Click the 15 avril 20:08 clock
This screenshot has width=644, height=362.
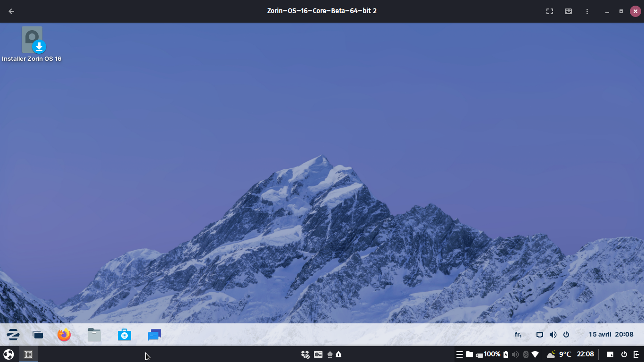(x=611, y=335)
